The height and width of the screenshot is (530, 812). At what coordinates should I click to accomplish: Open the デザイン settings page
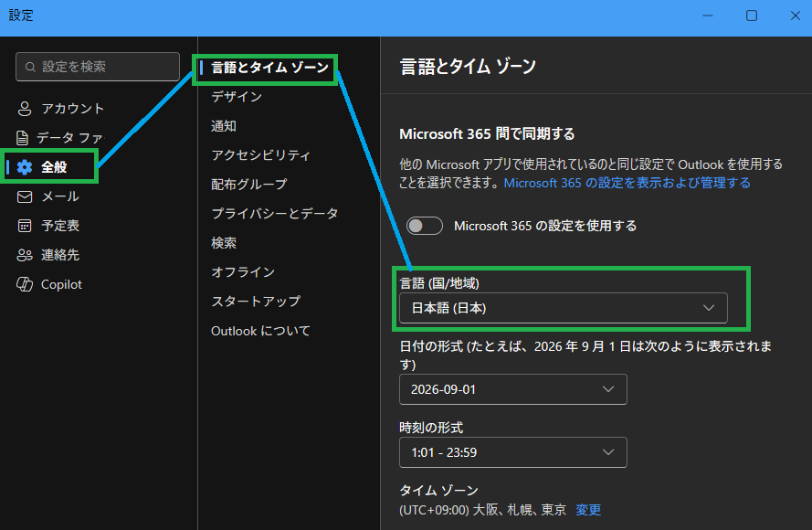237,97
